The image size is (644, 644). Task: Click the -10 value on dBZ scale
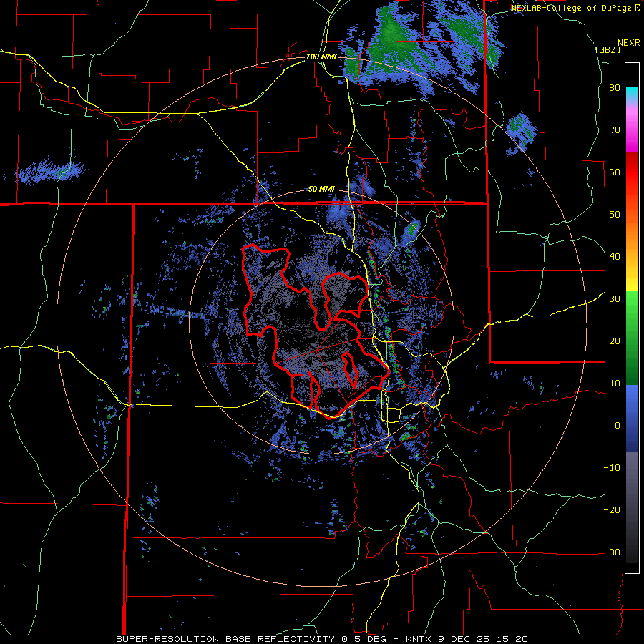(x=612, y=467)
